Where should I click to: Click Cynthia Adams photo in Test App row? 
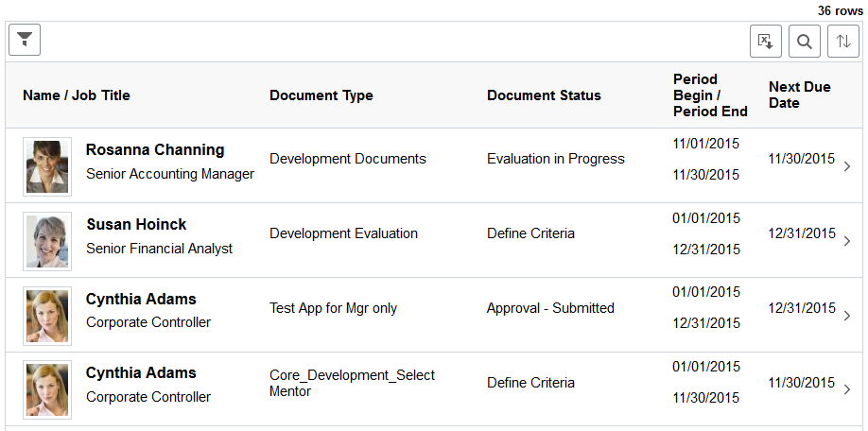click(x=47, y=316)
